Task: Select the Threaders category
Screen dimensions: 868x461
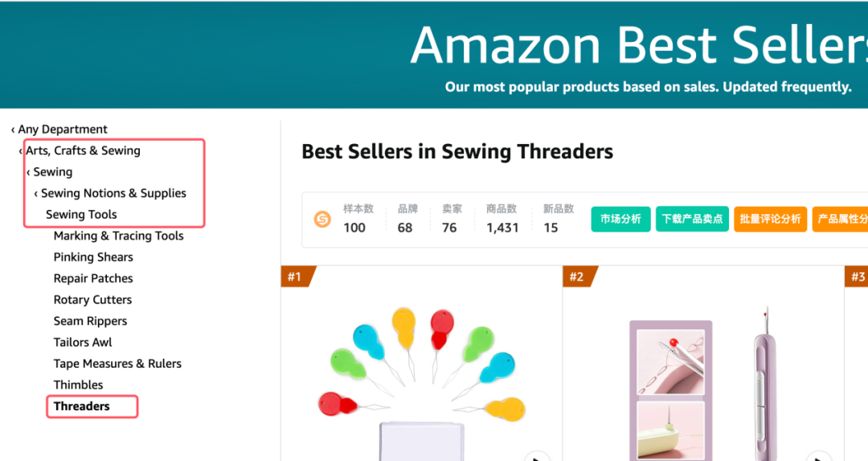Action: (x=82, y=406)
